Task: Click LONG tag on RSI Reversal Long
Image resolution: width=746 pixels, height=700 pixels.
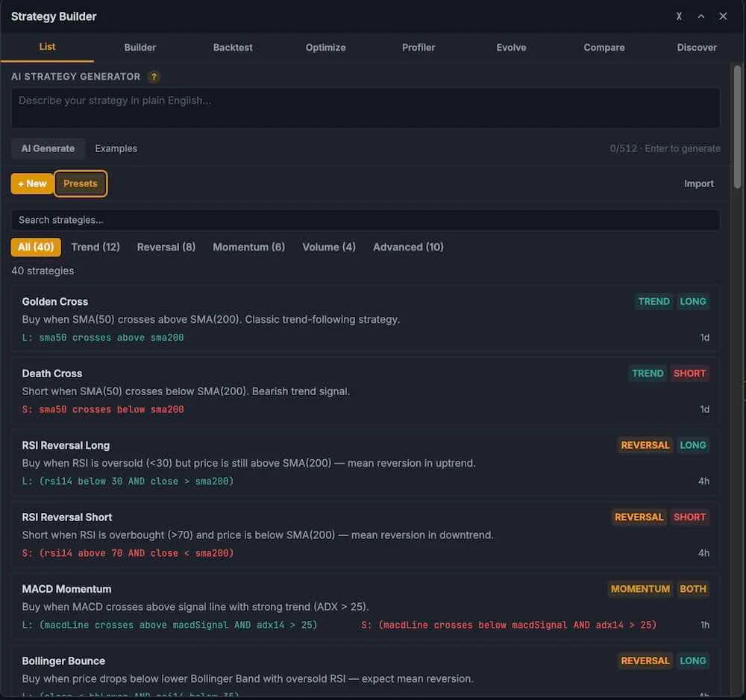Action: click(693, 445)
